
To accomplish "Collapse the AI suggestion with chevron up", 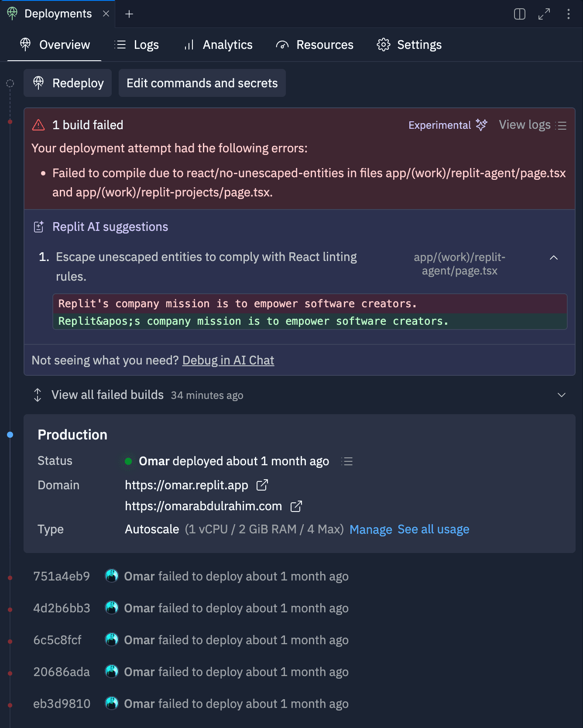I will pyautogui.click(x=554, y=258).
